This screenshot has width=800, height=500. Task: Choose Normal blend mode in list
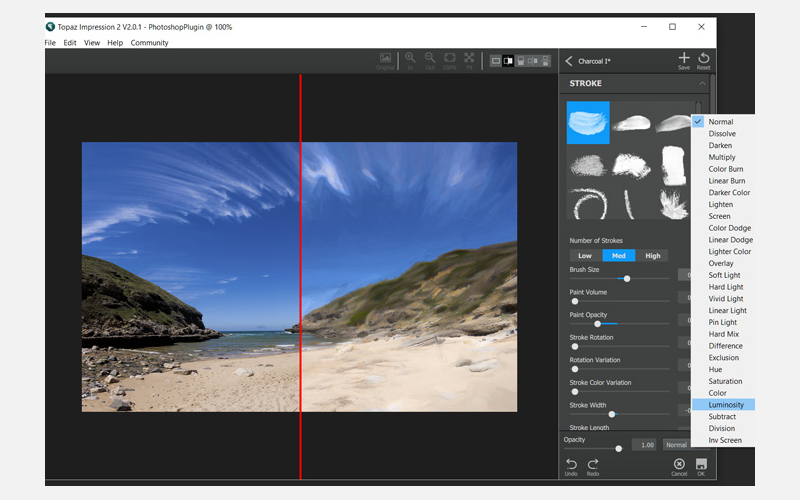click(x=723, y=122)
